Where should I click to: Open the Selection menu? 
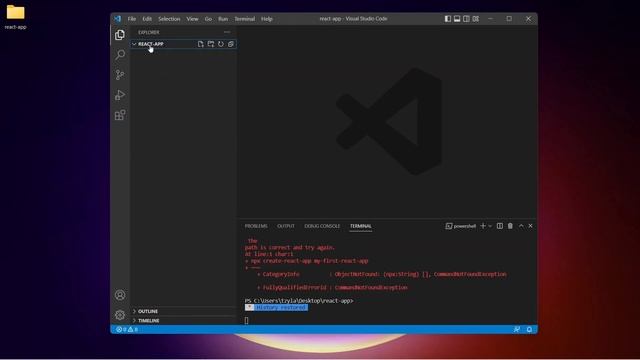coord(169,19)
